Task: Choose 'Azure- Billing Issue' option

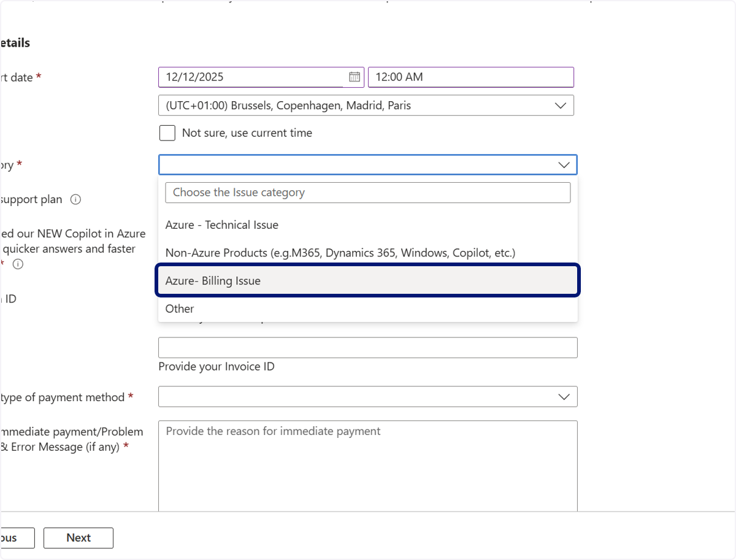Action: pos(368,280)
